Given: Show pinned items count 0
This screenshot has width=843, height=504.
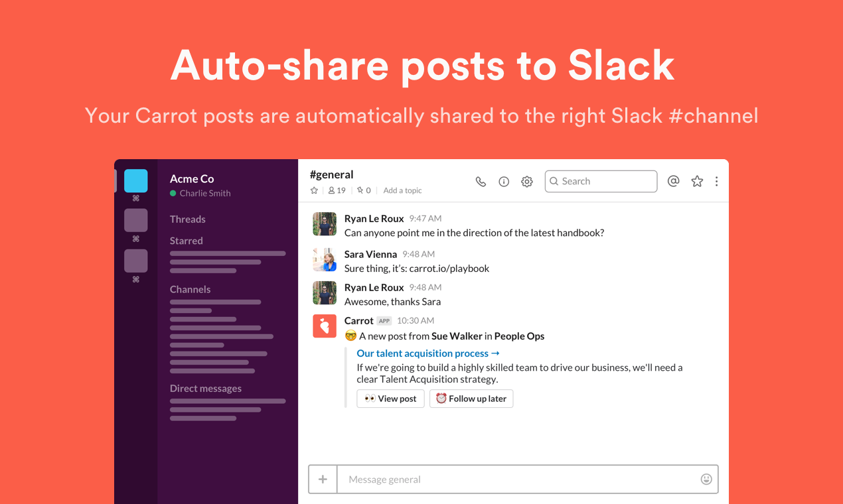Looking at the screenshot, I should [x=364, y=190].
